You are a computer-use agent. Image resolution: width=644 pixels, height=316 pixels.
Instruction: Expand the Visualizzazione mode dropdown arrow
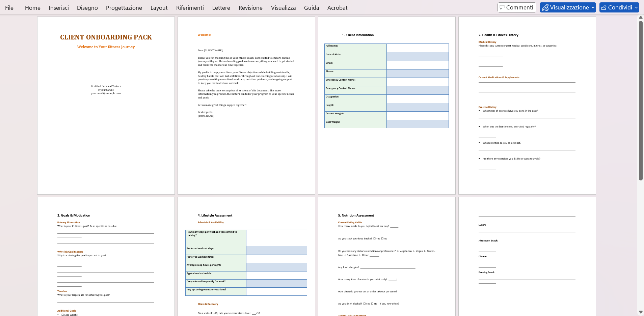pos(593,7)
